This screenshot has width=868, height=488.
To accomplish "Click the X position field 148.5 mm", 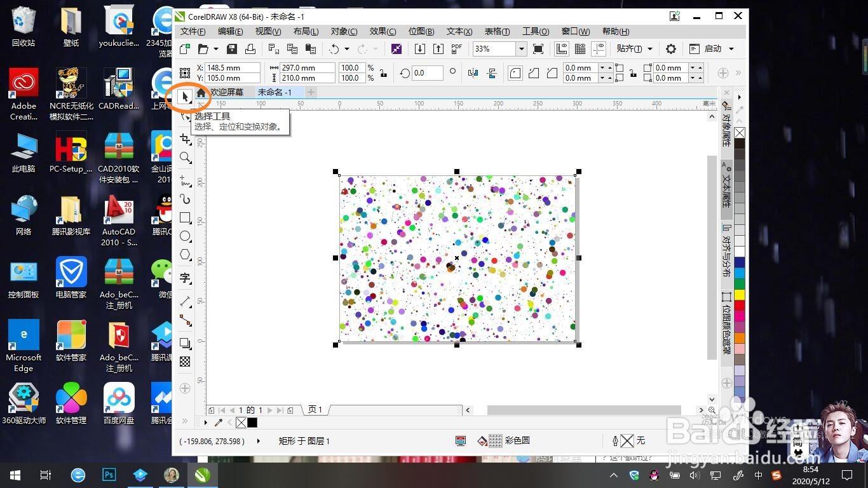I will pyautogui.click(x=233, y=67).
